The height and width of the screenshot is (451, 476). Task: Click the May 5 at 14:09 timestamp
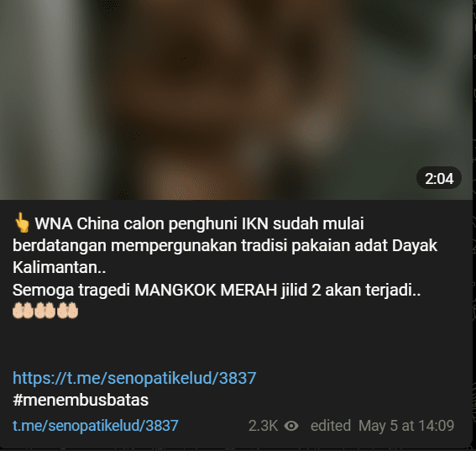click(x=406, y=426)
